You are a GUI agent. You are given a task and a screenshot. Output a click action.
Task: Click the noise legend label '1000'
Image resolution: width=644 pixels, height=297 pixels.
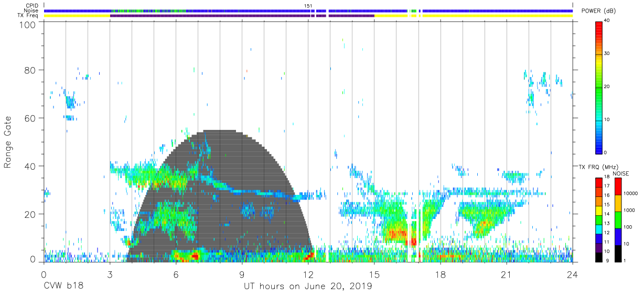[628, 210]
